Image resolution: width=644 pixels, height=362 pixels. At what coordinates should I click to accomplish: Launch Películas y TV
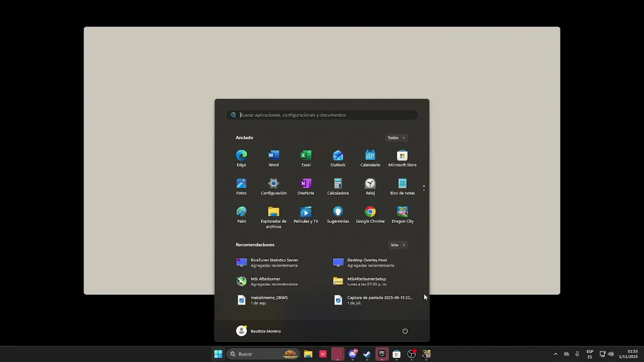coord(306,214)
